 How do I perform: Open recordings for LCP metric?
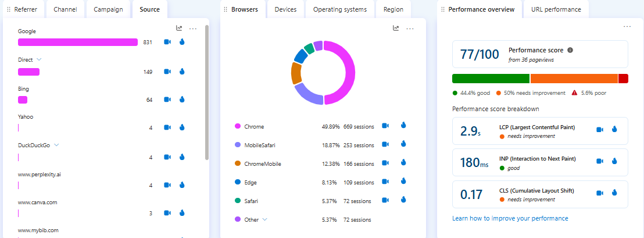point(600,130)
